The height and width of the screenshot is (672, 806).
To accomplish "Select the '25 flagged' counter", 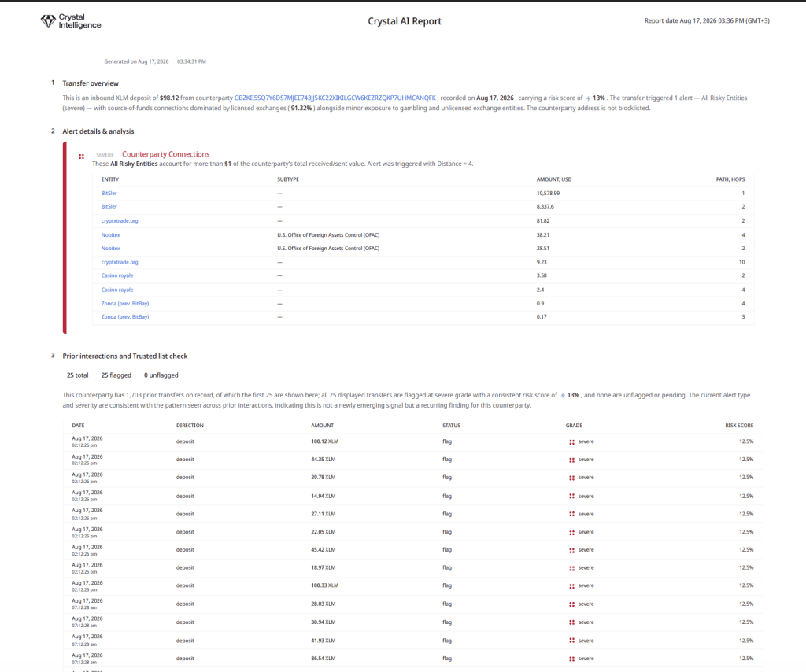I will click(x=116, y=375).
